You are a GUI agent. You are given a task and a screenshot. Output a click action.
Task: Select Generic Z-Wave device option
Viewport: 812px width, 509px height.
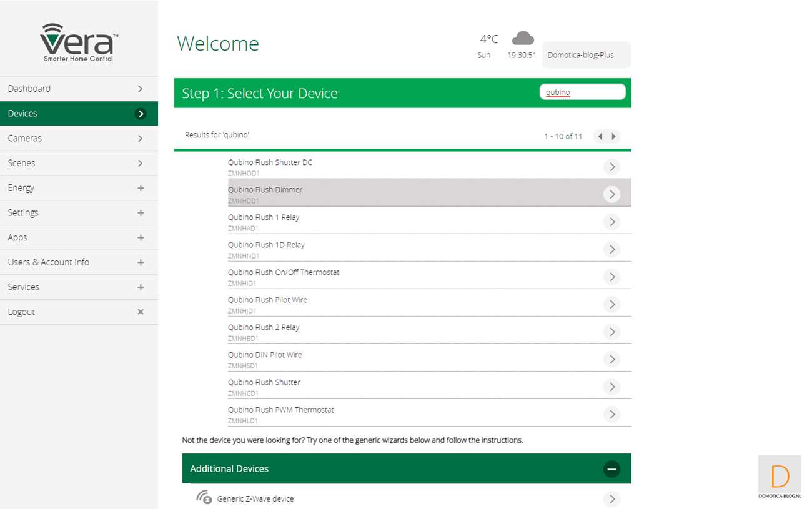(407, 498)
